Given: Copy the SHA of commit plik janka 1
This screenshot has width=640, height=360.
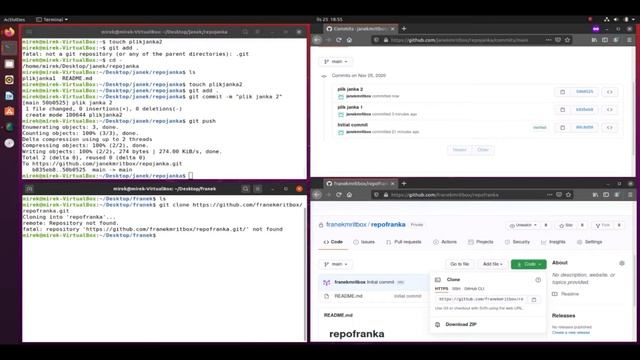Looking at the screenshot, I should point(562,110).
